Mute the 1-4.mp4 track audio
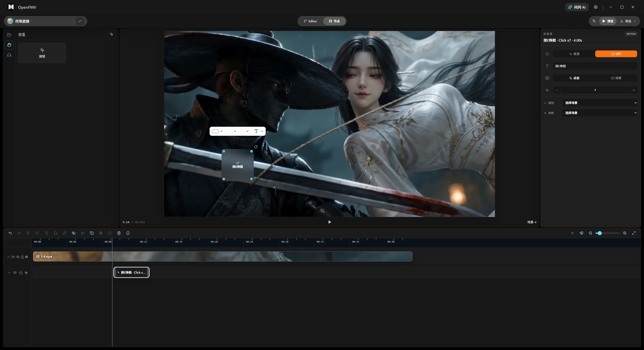Viewport: 644px width, 350px height. coord(13,257)
